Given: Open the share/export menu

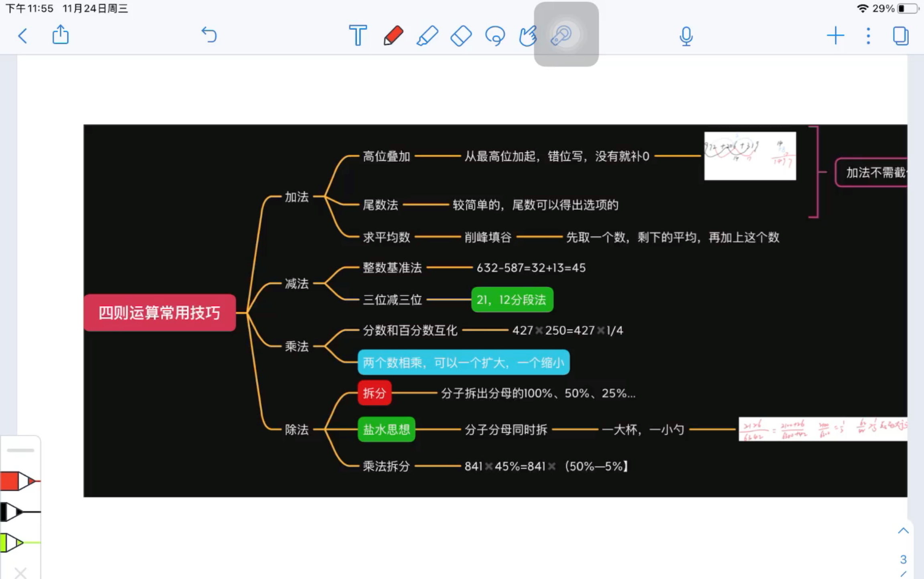Looking at the screenshot, I should (61, 35).
